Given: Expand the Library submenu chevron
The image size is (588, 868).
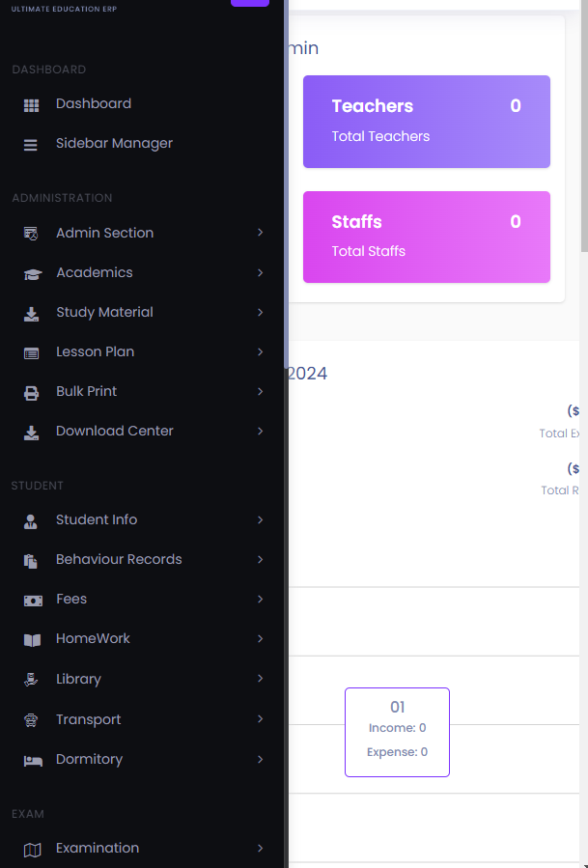Looking at the screenshot, I should pyautogui.click(x=261, y=679).
